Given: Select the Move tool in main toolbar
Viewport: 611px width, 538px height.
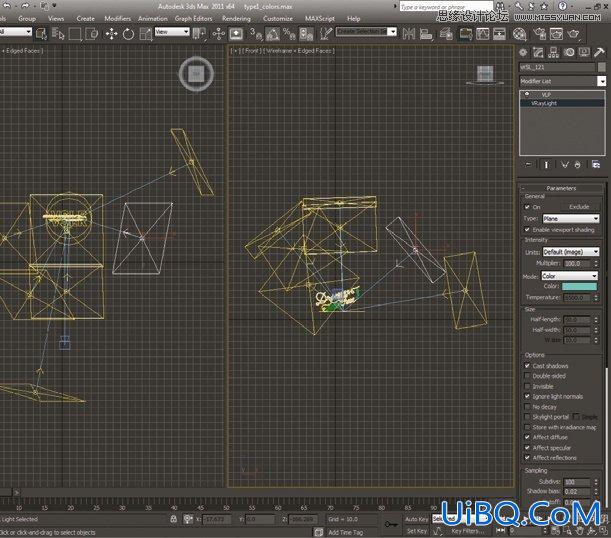Looking at the screenshot, I should (111, 34).
